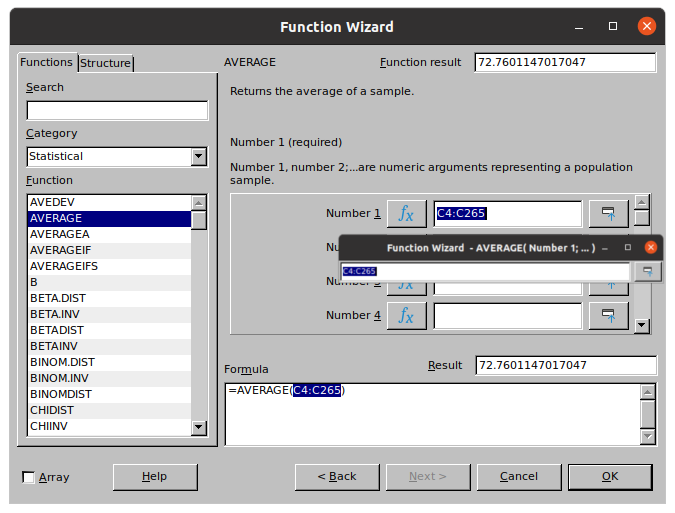675x513 pixels.
Task: Maximize the main Function Wizard dialog
Action: (613, 26)
